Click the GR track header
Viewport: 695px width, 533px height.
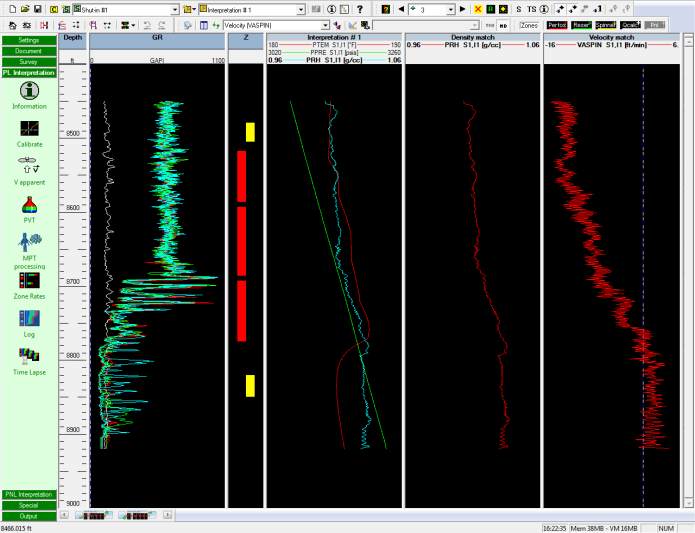tap(157, 41)
